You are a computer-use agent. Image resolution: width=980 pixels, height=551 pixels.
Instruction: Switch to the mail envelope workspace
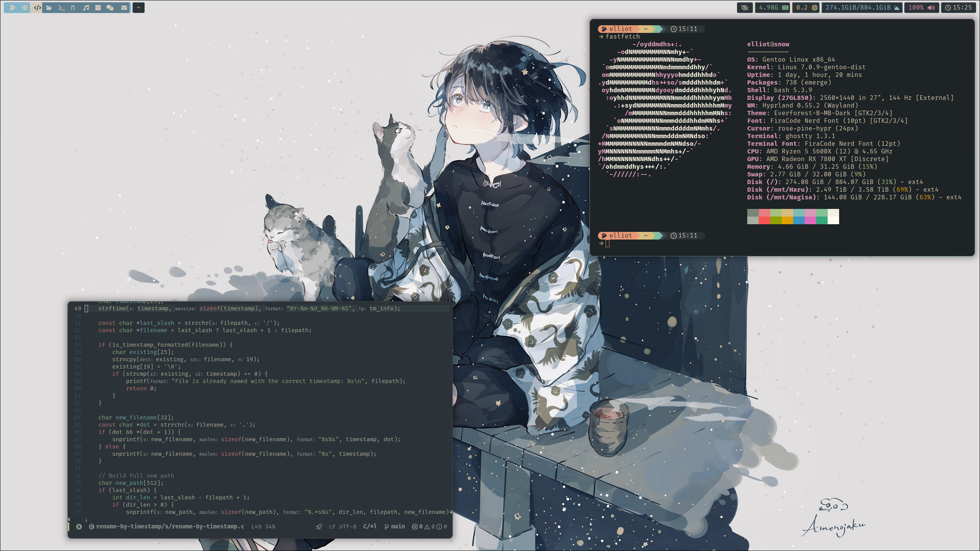pyautogui.click(x=124, y=8)
